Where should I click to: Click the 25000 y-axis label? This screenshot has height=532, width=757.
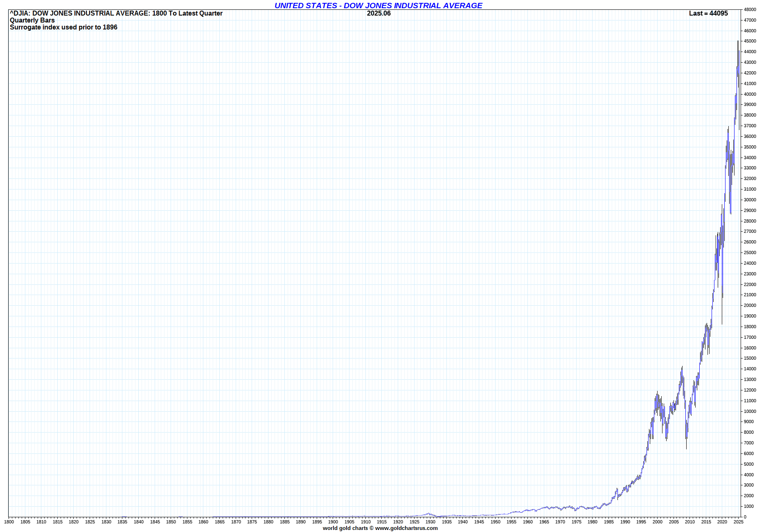point(750,252)
